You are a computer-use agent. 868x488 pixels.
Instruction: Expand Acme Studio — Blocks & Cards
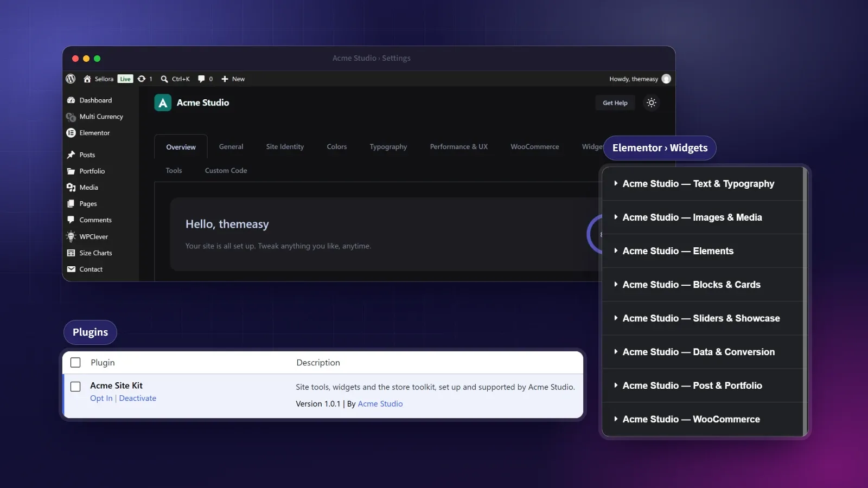(x=702, y=285)
